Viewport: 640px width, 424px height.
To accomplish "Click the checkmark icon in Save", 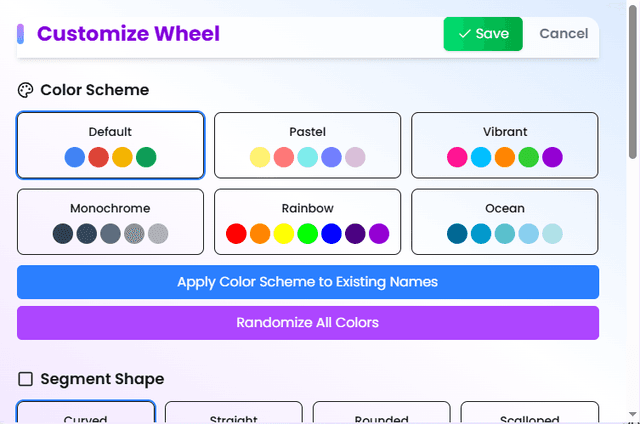I will click(x=464, y=34).
